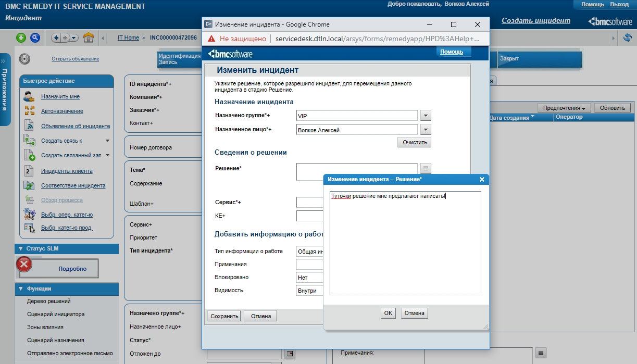Click Отмена next to Сохранить

(261, 316)
